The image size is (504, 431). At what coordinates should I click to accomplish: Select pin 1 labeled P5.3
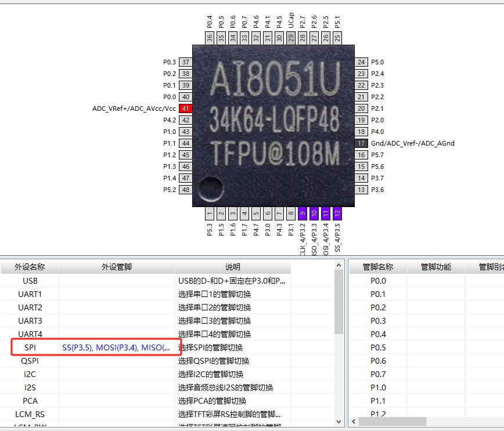(x=210, y=213)
